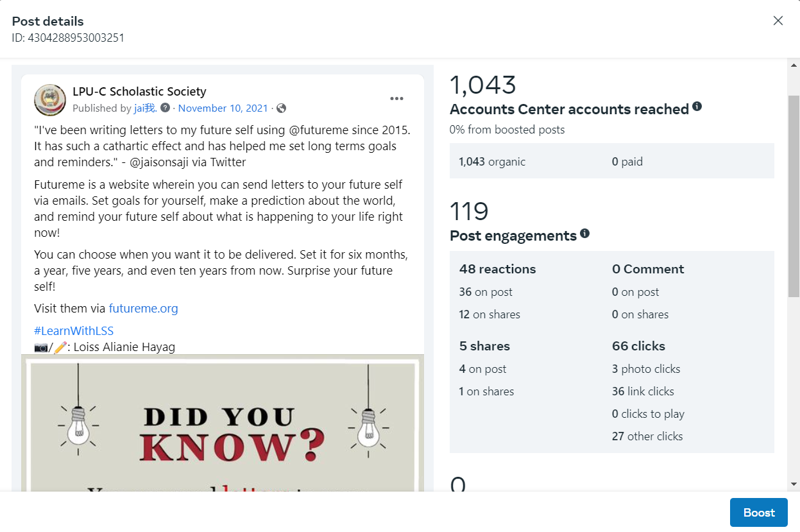Click the question mark badge beside jai

[165, 108]
